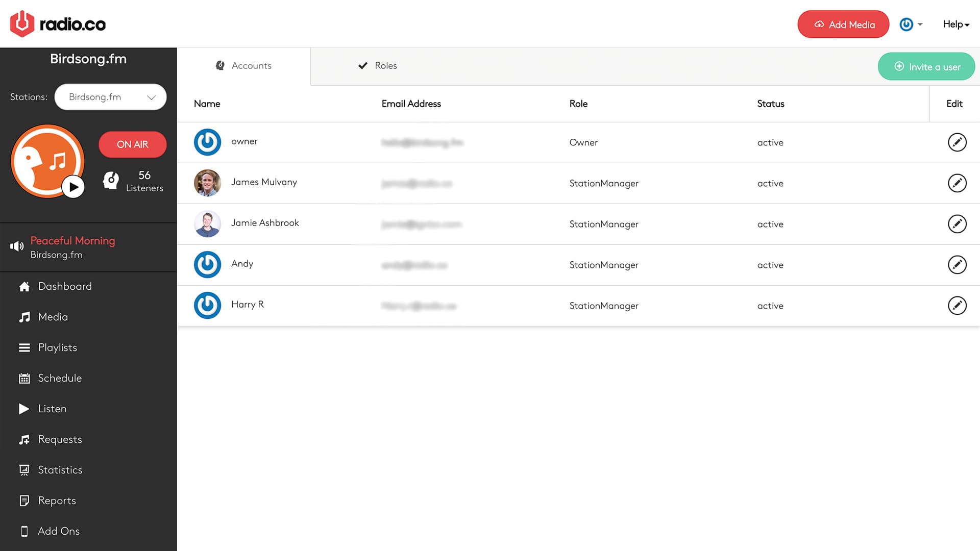The image size is (980, 551).
Task: Click the Dashboard home icon
Action: [24, 287]
